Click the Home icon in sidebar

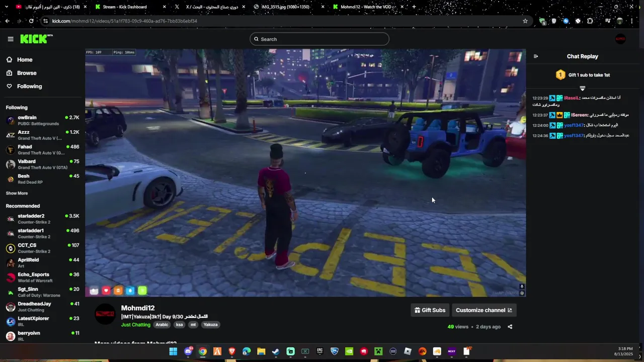coord(9,59)
